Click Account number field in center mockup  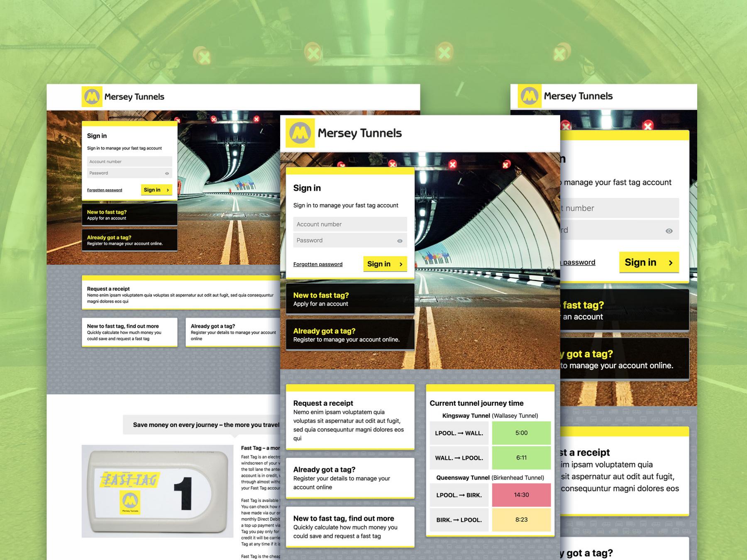(x=350, y=224)
